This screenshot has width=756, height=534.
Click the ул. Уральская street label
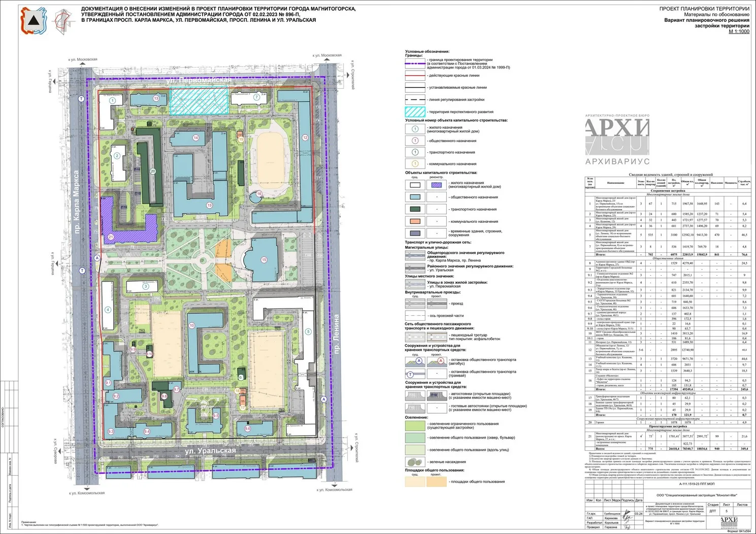click(x=210, y=451)
